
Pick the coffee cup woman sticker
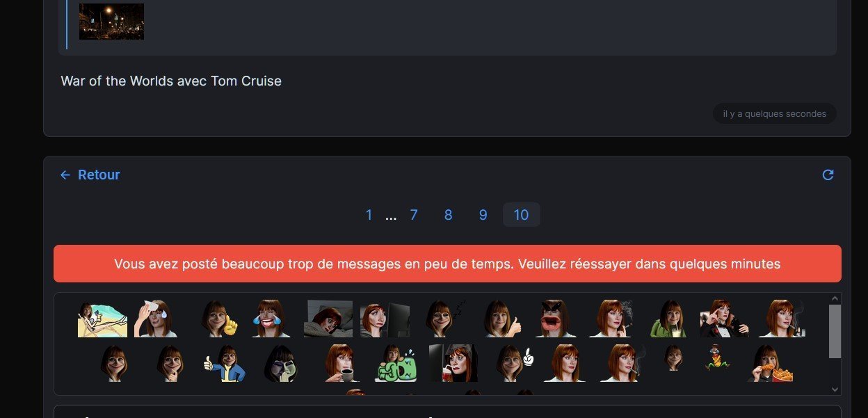point(341,363)
